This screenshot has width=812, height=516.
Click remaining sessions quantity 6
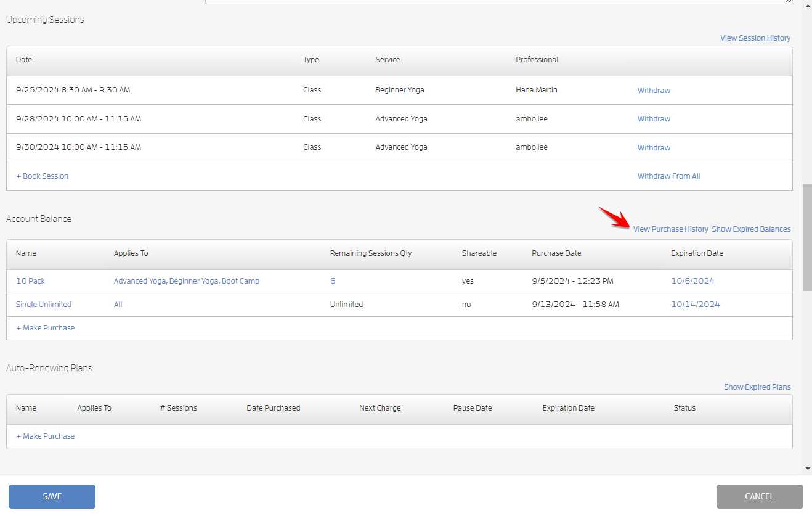(333, 281)
